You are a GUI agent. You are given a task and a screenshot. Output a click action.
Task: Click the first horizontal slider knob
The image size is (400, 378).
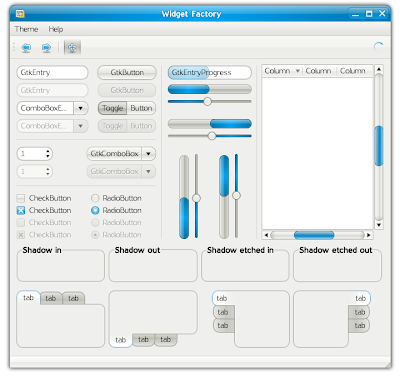(207, 102)
